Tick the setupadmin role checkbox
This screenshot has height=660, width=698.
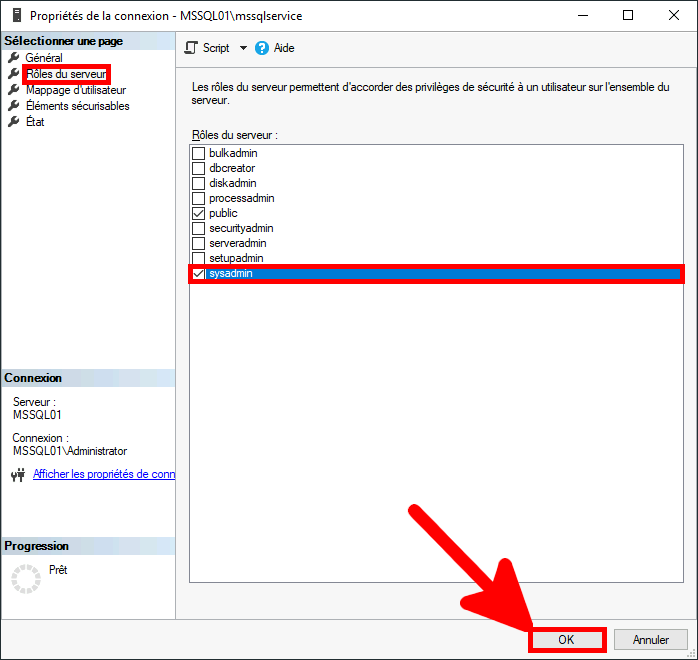coord(199,258)
